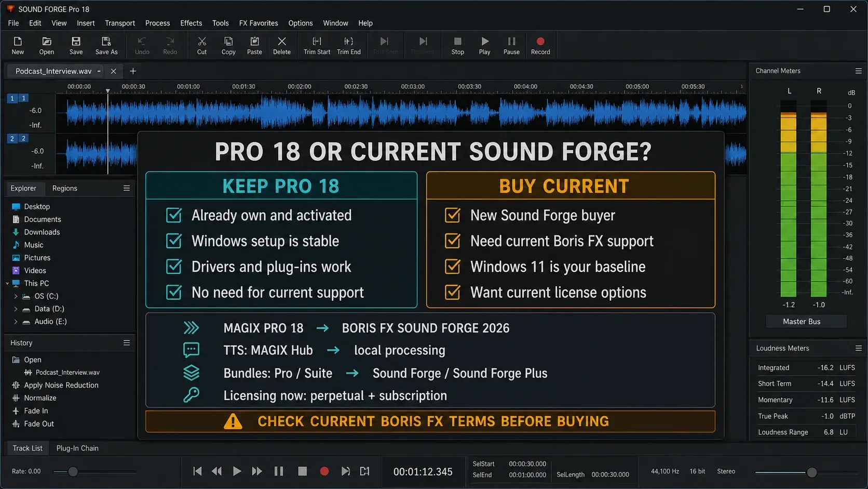
Task: Toggle the 'Drivers and plug-ins work' checkbox
Action: (174, 267)
